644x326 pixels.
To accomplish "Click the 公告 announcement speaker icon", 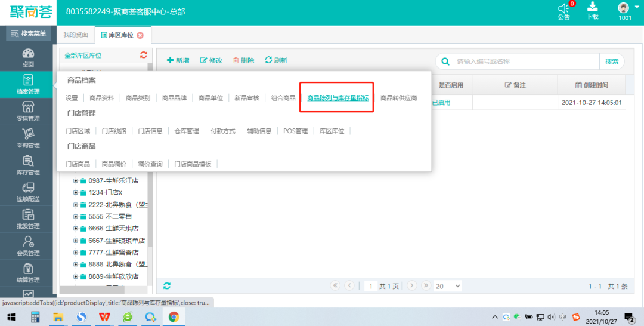I will click(x=563, y=8).
